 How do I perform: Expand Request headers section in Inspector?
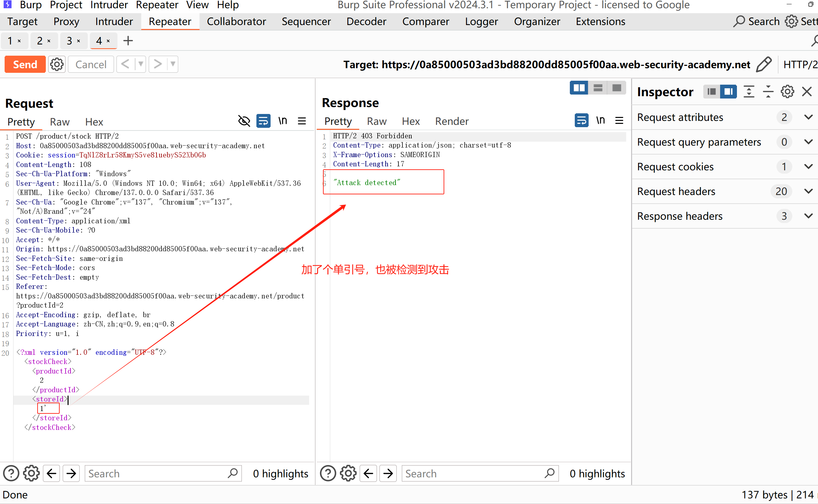(x=808, y=191)
